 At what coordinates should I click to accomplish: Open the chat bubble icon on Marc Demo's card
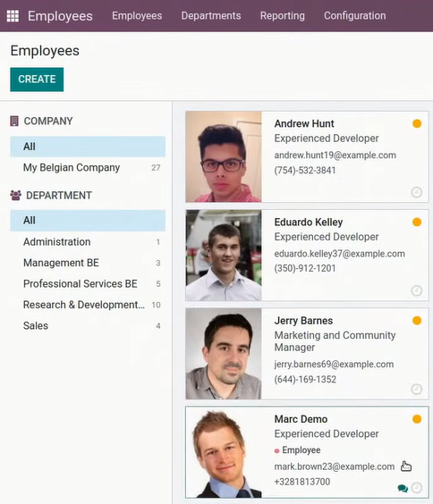403,488
